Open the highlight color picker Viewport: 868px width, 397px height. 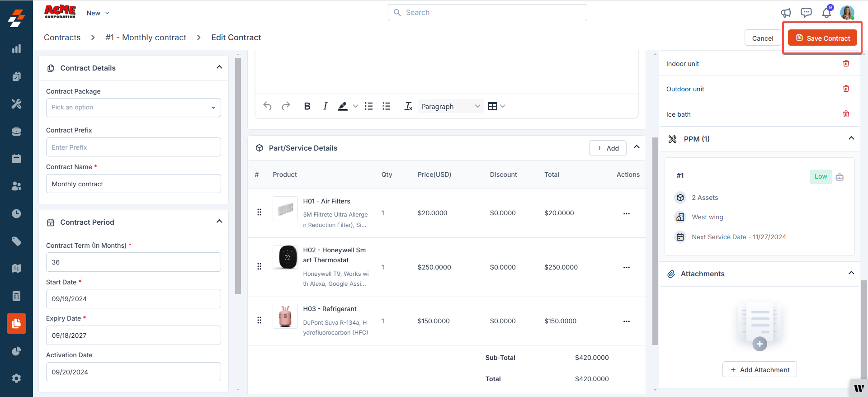click(x=355, y=106)
